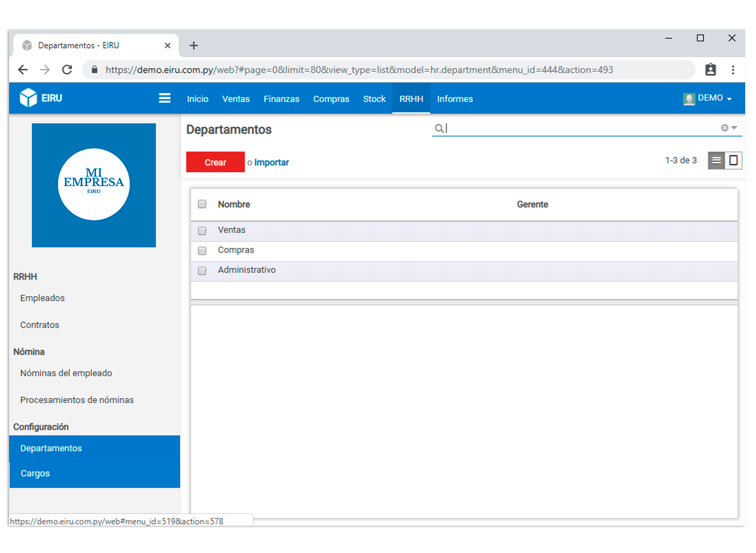This screenshot has height=553, width=756.
Task: Sort by Nombre column header
Action: pyautogui.click(x=234, y=204)
